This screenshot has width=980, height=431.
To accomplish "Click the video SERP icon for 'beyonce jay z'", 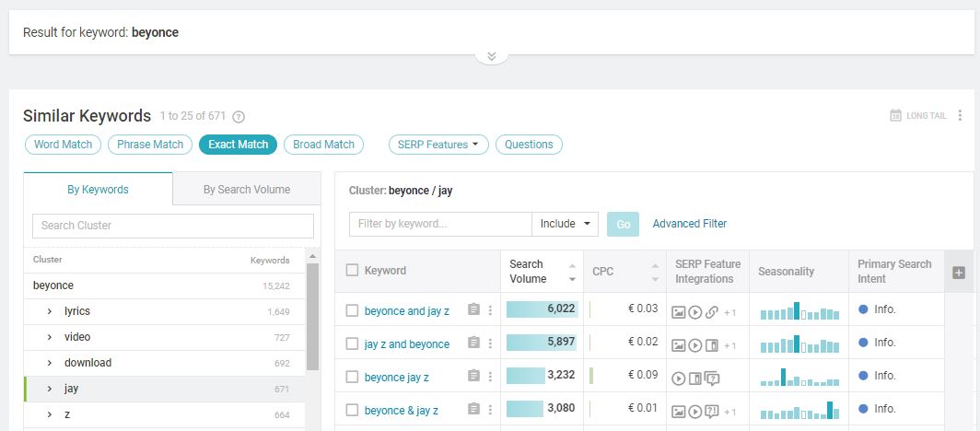I will (679, 378).
